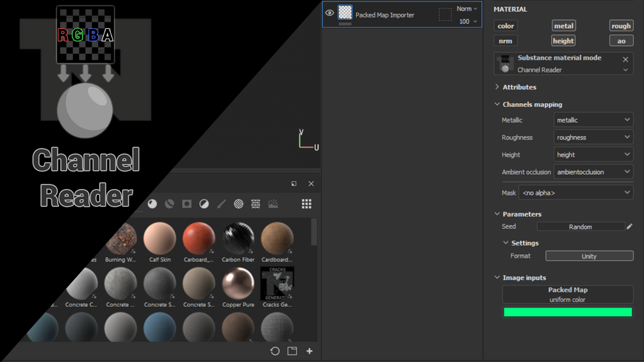
Task: Toggle the metal channel button
Action: coord(563,26)
